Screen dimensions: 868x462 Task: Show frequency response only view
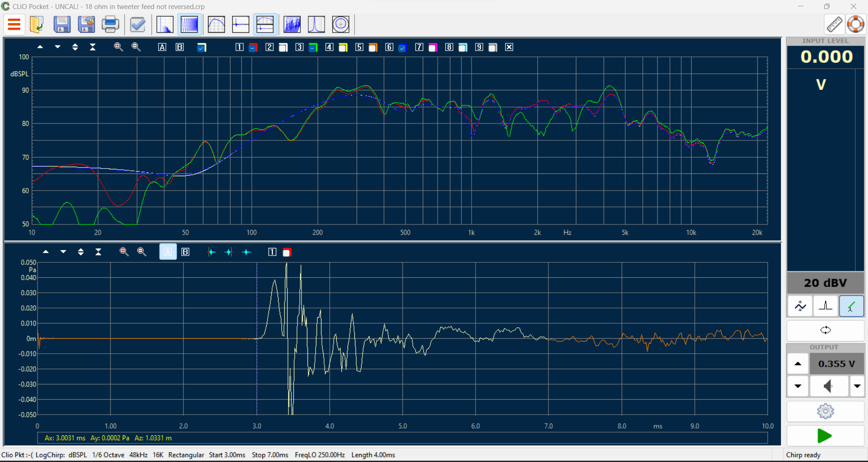[x=217, y=24]
